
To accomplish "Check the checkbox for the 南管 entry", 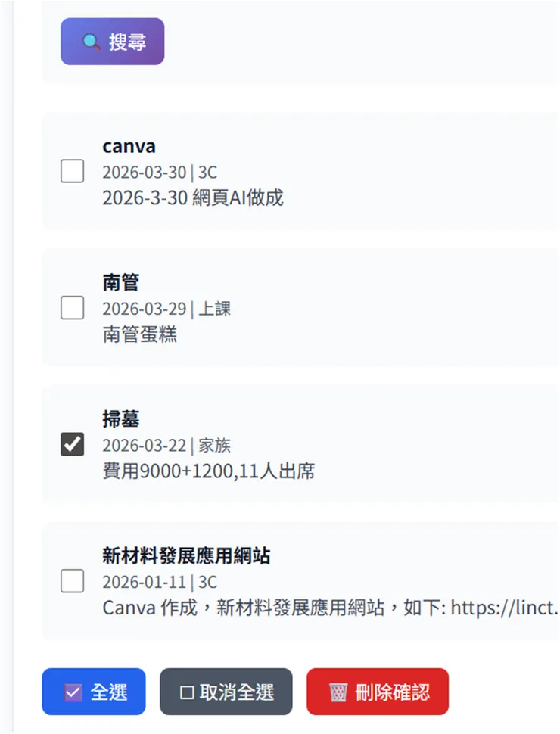I will point(72,308).
